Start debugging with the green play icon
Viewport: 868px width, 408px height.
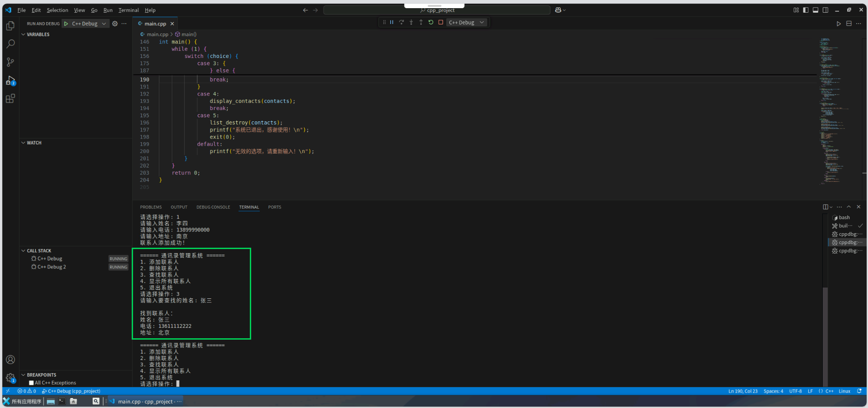pyautogui.click(x=66, y=24)
